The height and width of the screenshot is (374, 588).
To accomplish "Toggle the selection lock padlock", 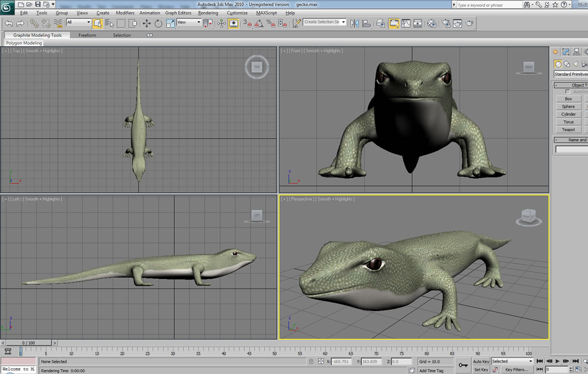I will coord(311,362).
